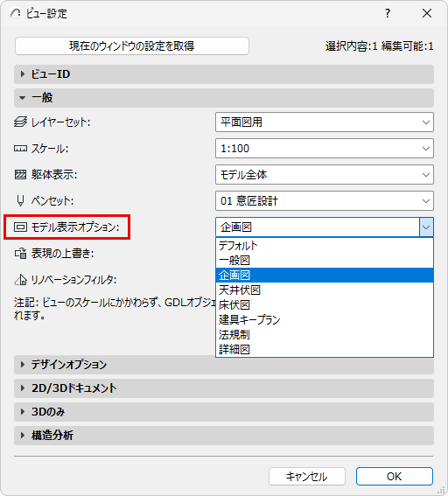Click the layer set stack icon
448x496 pixels.
pos(20,122)
